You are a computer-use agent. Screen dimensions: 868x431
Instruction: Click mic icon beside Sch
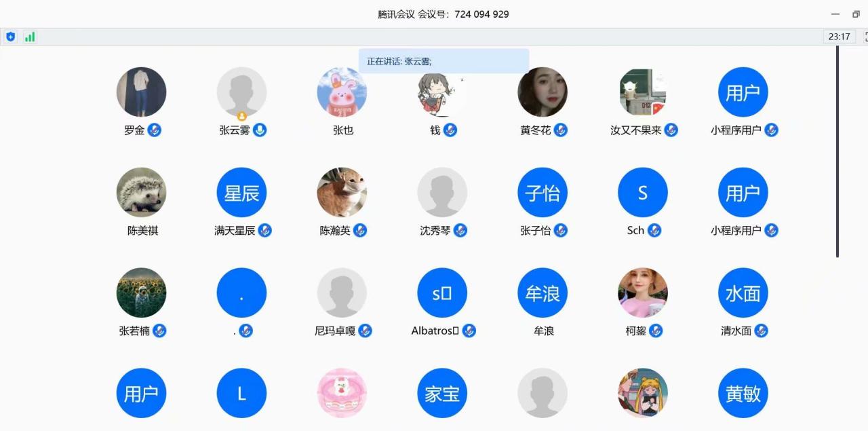[654, 230]
